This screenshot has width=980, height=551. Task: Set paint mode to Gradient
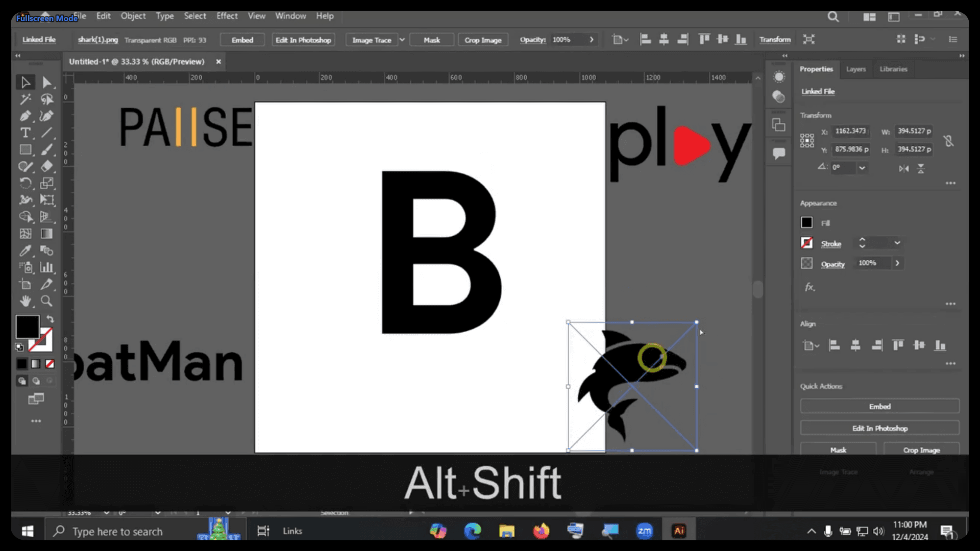pos(36,364)
